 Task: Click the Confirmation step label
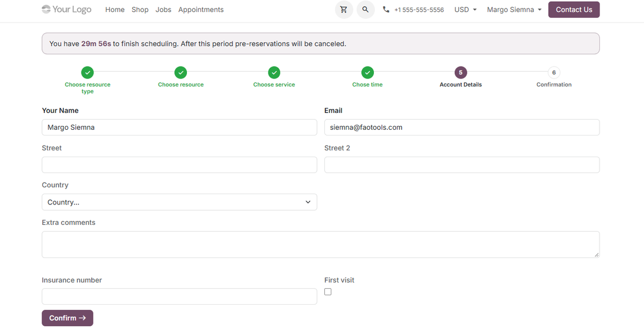553,84
